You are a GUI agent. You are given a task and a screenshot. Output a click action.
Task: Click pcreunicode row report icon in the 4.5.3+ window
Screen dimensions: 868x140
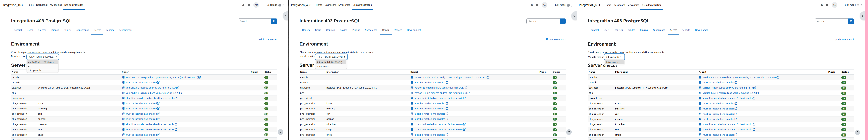tap(412, 98)
